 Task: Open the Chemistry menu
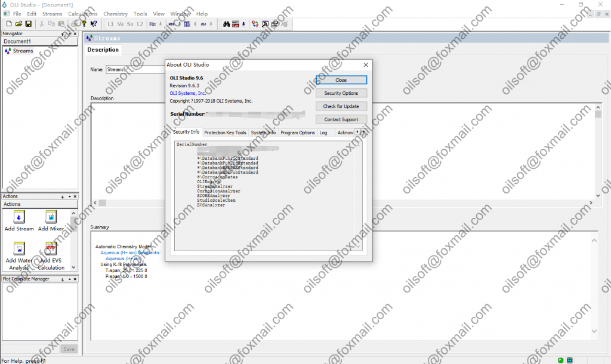pyautogui.click(x=115, y=14)
